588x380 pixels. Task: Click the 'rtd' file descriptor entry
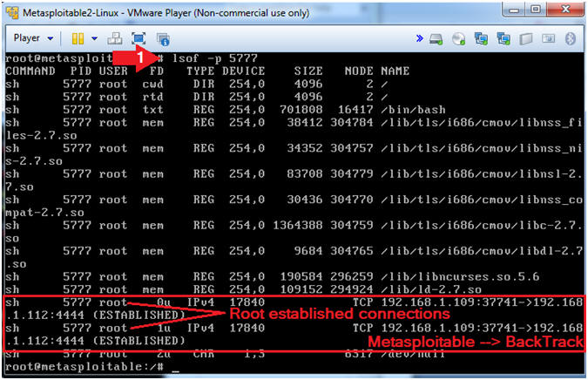click(x=152, y=97)
